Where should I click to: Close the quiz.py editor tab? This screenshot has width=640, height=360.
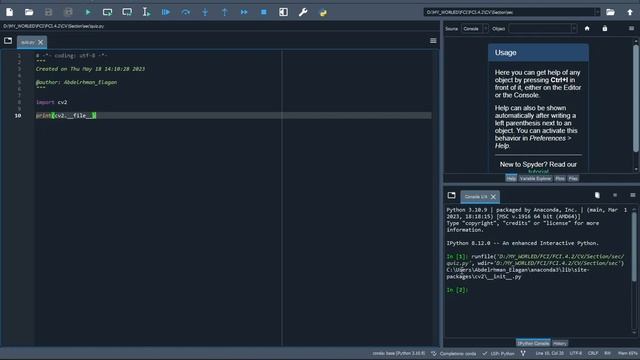pos(40,42)
